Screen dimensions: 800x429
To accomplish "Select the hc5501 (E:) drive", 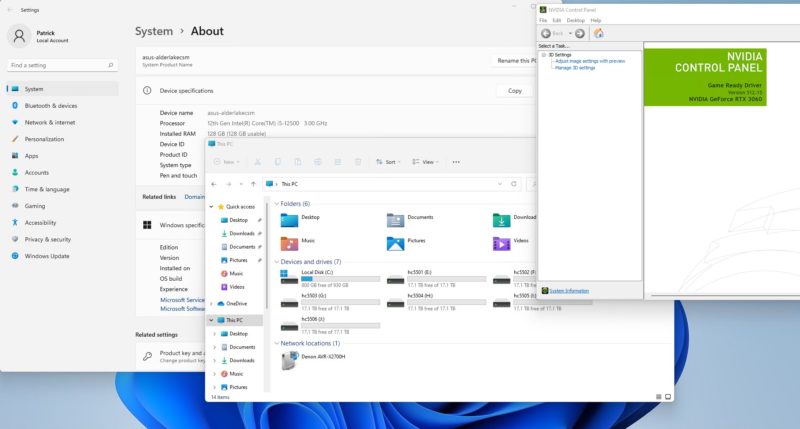I will [436, 279].
